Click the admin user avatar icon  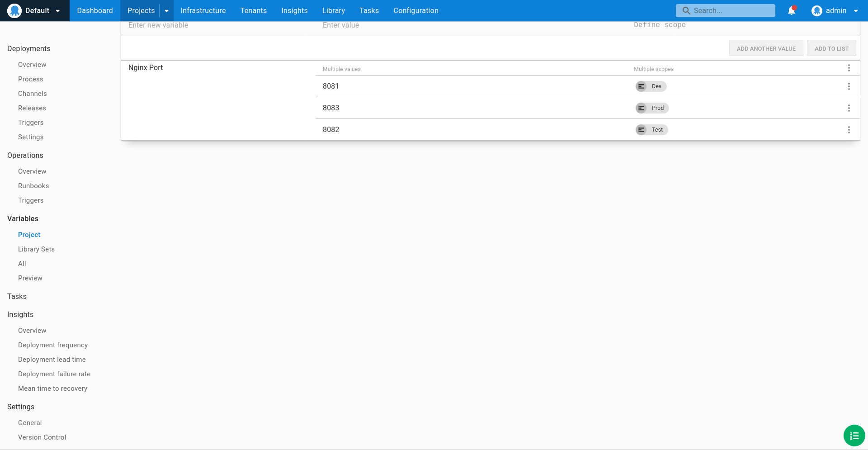[816, 10]
